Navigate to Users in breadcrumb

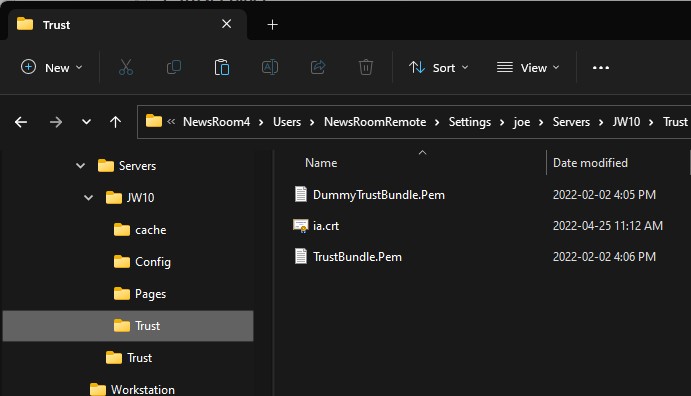(x=287, y=122)
